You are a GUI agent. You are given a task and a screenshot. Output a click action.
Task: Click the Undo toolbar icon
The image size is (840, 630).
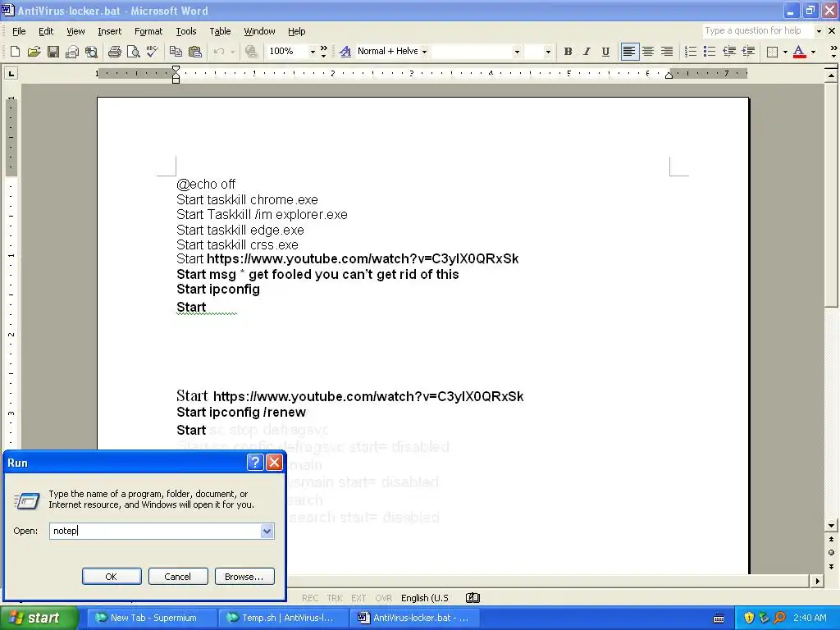[218, 52]
